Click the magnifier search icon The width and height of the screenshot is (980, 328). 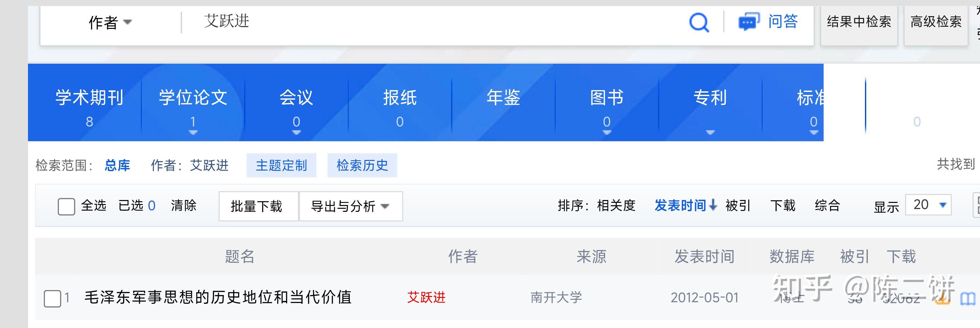[x=699, y=22]
